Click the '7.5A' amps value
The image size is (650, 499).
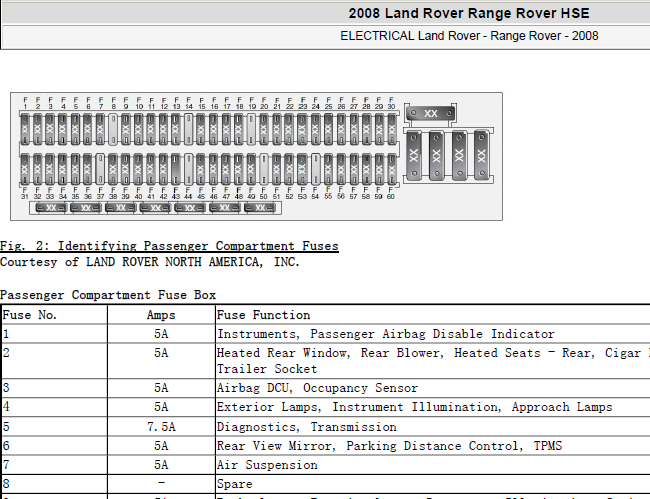(161, 426)
